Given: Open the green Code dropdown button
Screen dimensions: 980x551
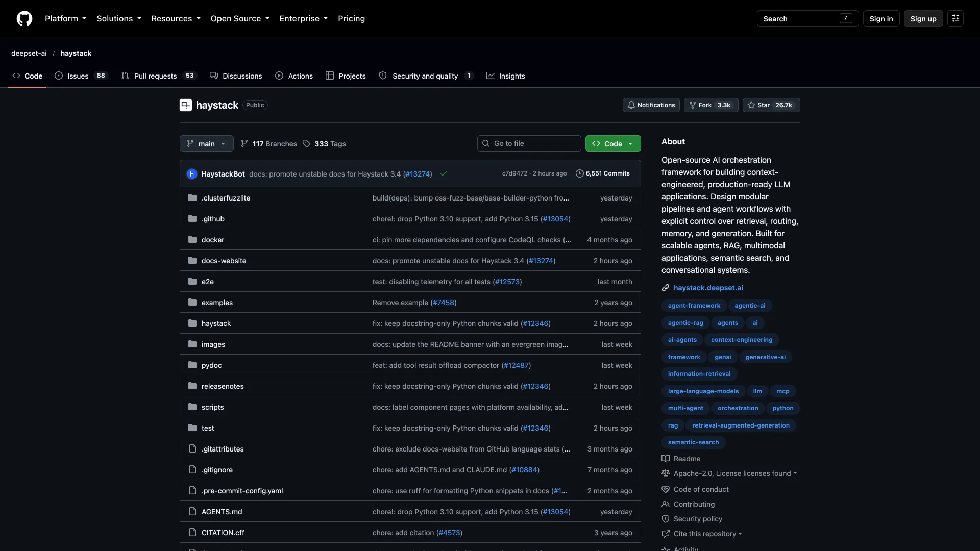Looking at the screenshot, I should (x=613, y=143).
